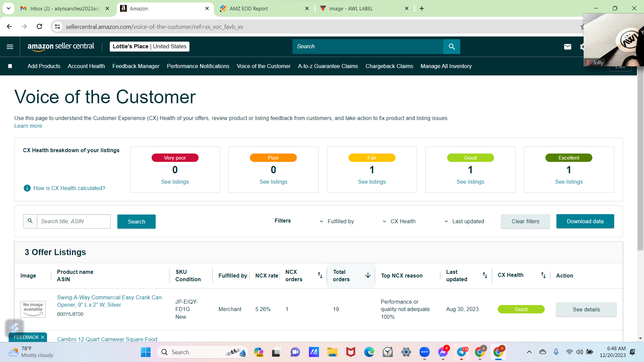Open Chargeback Claims menu item
644x362 pixels.
pyautogui.click(x=389, y=66)
